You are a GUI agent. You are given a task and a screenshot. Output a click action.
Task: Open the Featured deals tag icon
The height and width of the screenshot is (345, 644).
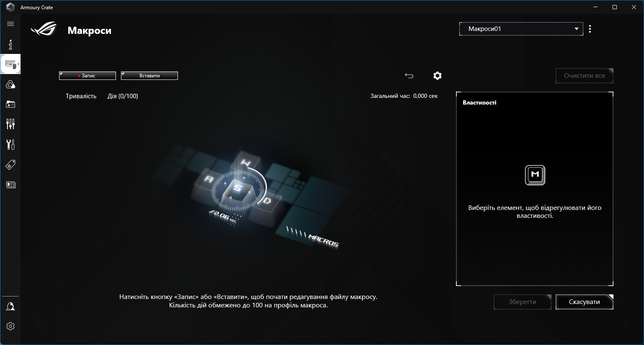(10, 165)
